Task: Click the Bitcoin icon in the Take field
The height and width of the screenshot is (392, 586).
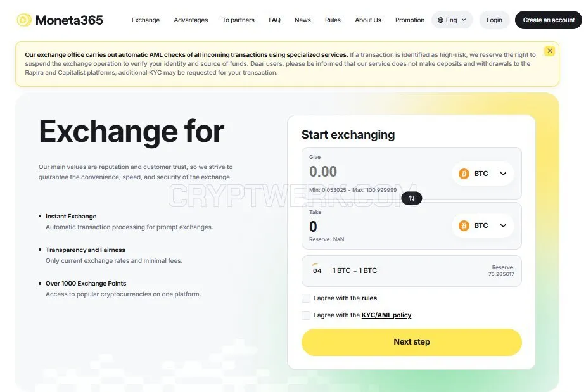Action: click(464, 225)
